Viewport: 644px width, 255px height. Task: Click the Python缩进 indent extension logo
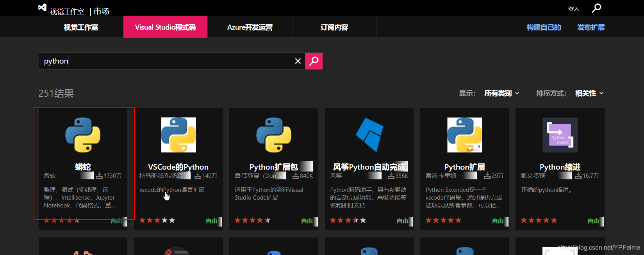[x=560, y=135]
